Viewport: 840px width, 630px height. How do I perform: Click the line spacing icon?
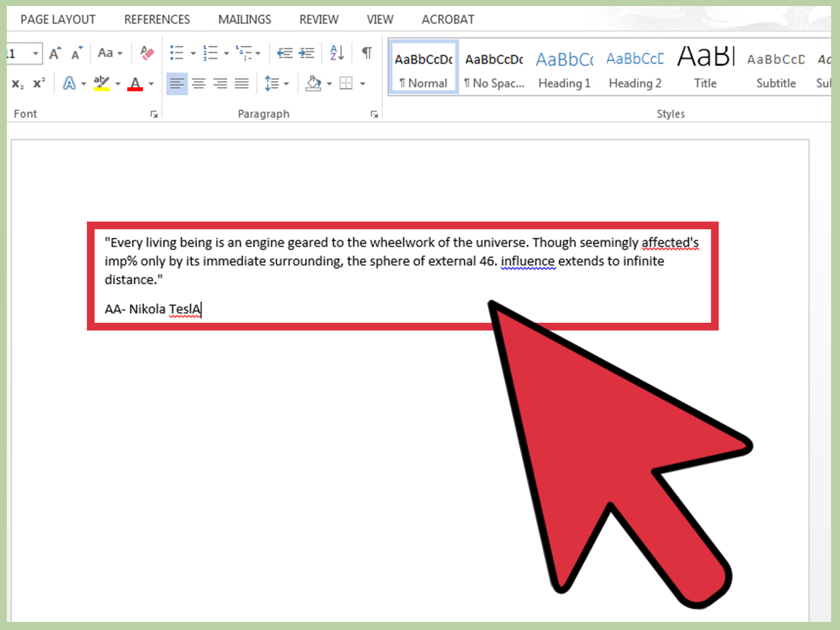(271, 83)
